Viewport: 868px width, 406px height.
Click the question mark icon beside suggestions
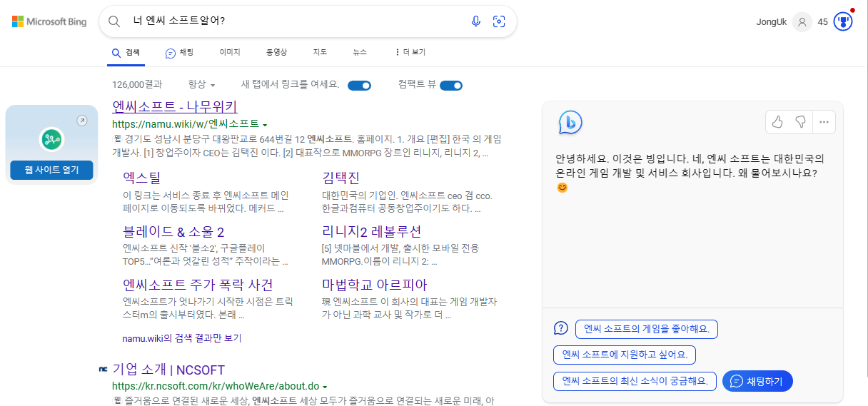[x=560, y=328]
